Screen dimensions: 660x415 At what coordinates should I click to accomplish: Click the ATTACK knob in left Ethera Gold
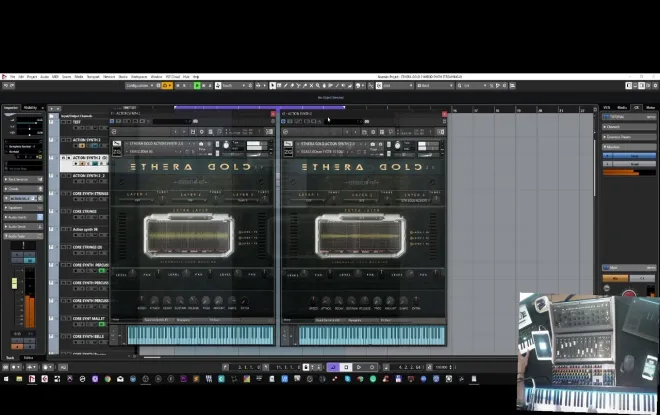tap(154, 301)
